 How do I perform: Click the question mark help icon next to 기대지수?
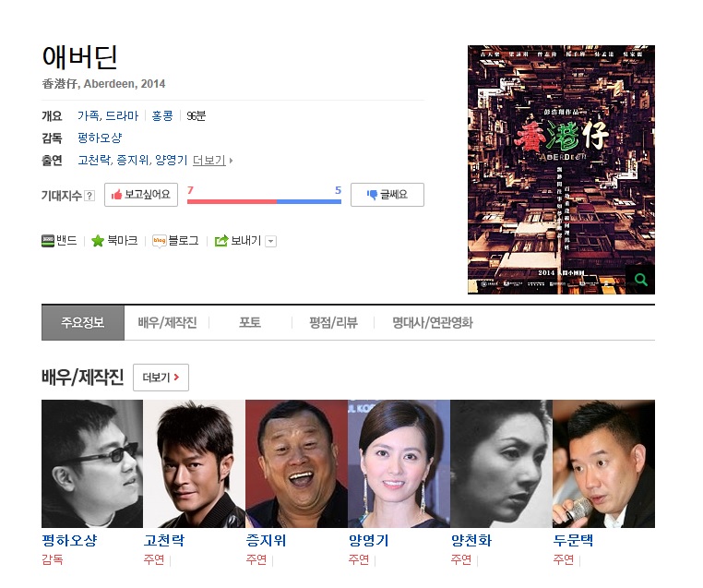[x=89, y=196]
